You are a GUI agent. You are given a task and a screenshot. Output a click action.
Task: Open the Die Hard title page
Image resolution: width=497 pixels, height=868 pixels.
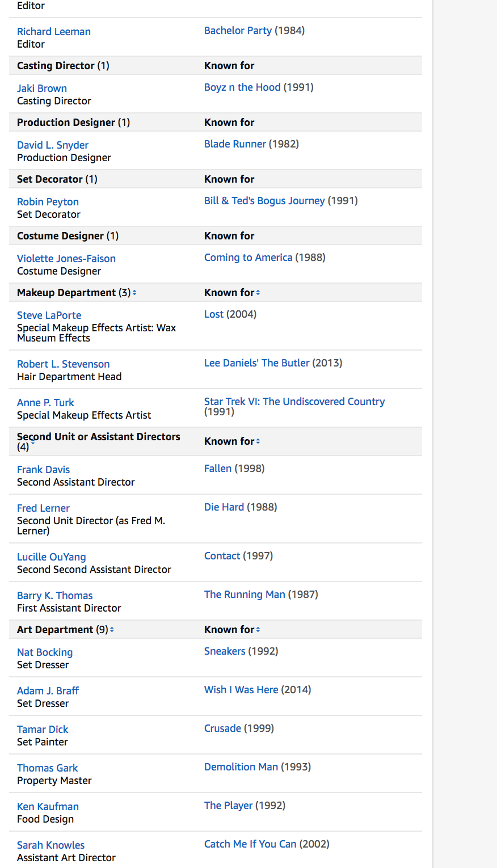[x=224, y=507]
